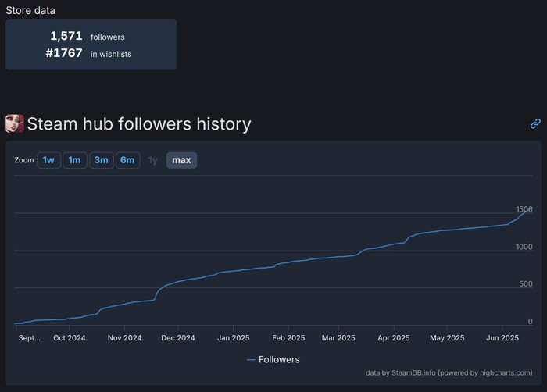Click the greyed-out 1y zoom option
This screenshot has height=392, width=547.
coord(153,160)
